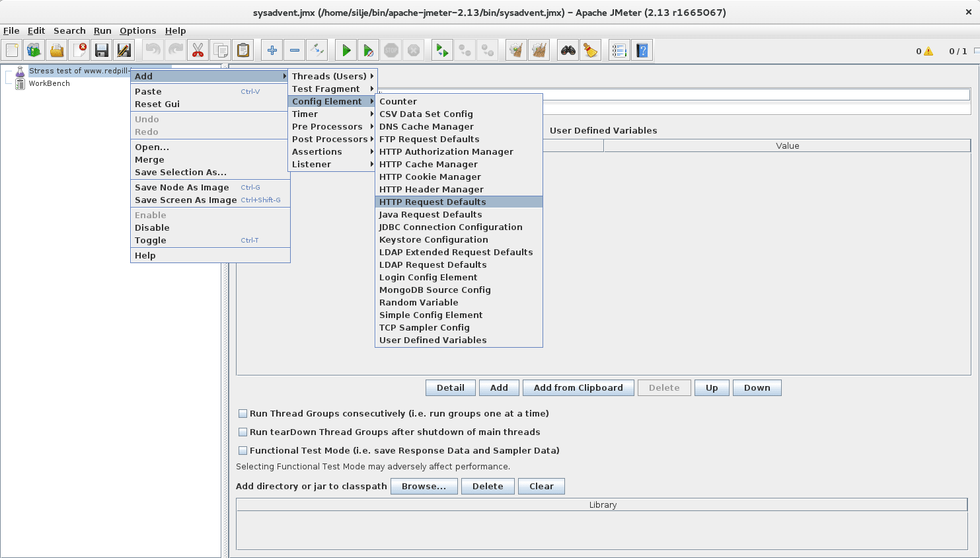Enable Functional Test Mode checkbox

[x=243, y=451]
